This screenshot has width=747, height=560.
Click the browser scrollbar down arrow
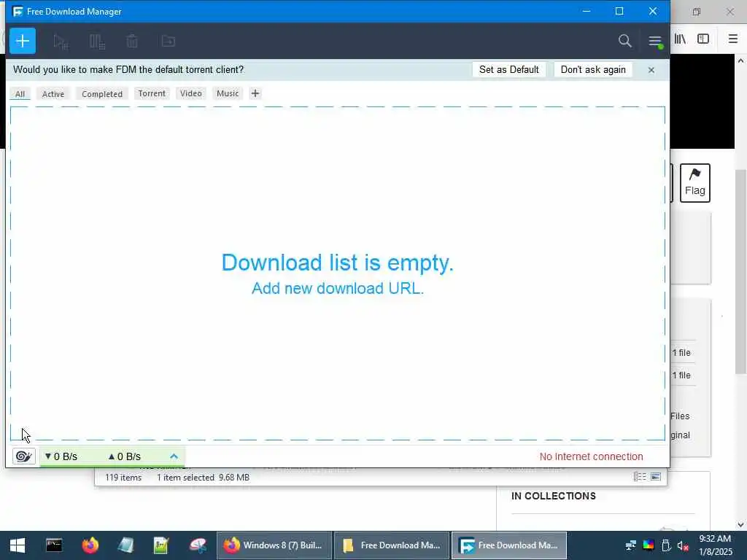pyautogui.click(x=740, y=525)
